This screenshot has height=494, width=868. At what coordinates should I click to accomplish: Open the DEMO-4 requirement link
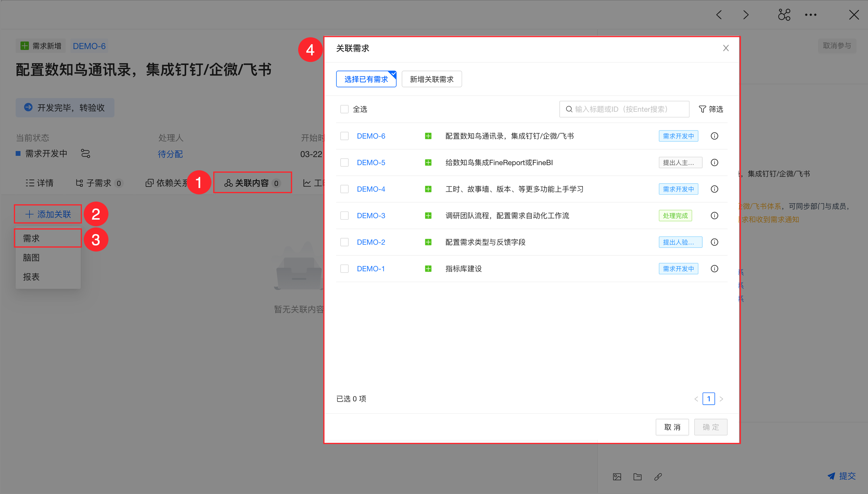coord(370,189)
